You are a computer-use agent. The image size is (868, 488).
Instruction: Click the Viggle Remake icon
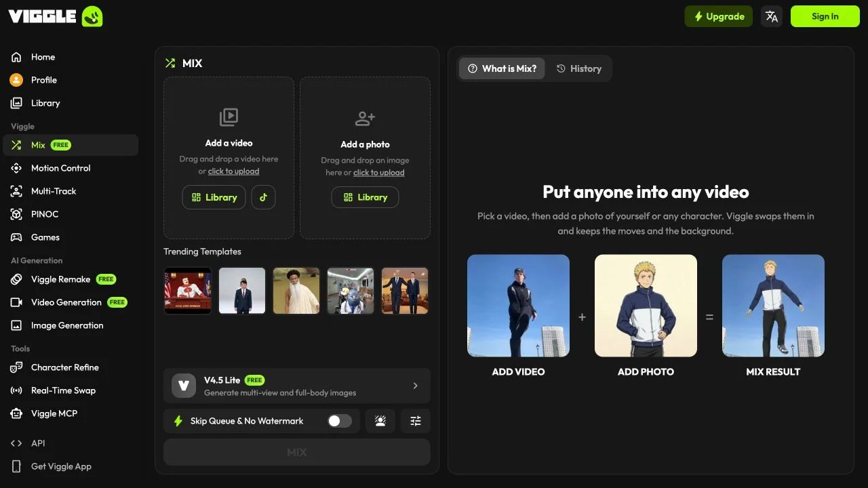point(16,279)
